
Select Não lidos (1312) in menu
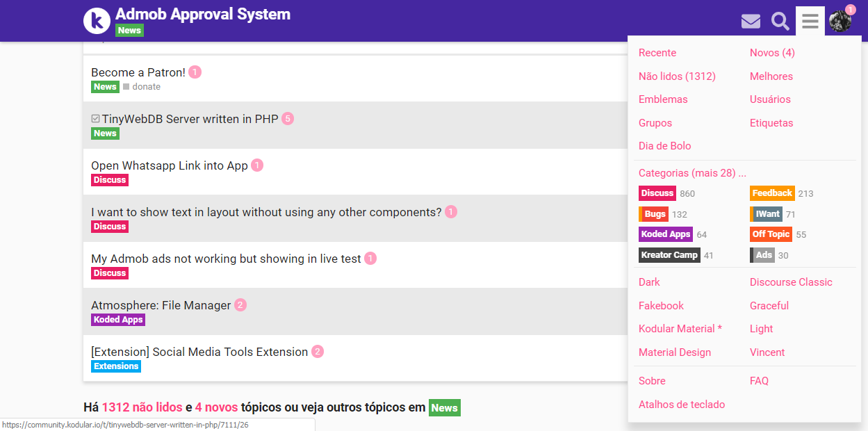click(x=677, y=76)
